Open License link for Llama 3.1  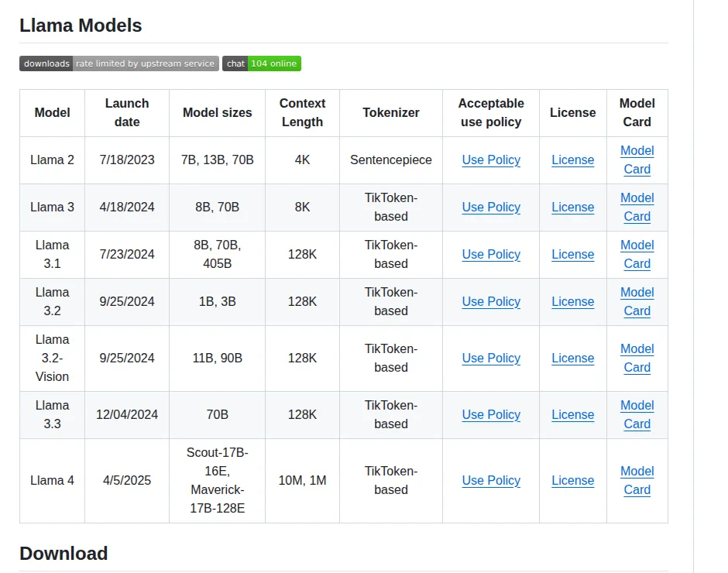572,255
